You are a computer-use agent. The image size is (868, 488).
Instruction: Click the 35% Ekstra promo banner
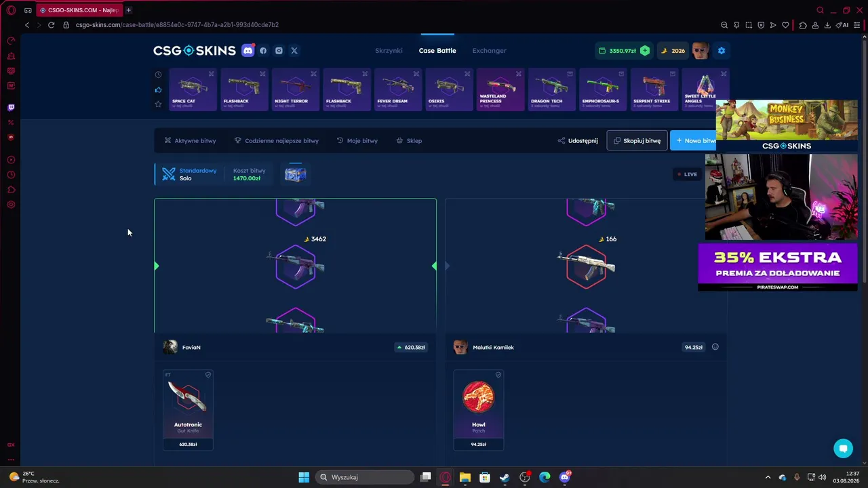click(x=777, y=267)
